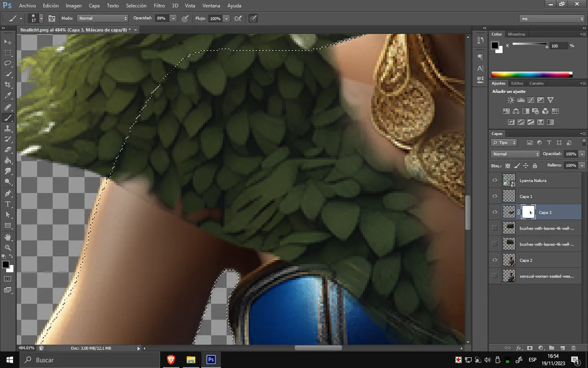Image resolution: width=588 pixels, height=368 pixels.
Task: Select the Clone Stamp tool
Action: click(8, 128)
